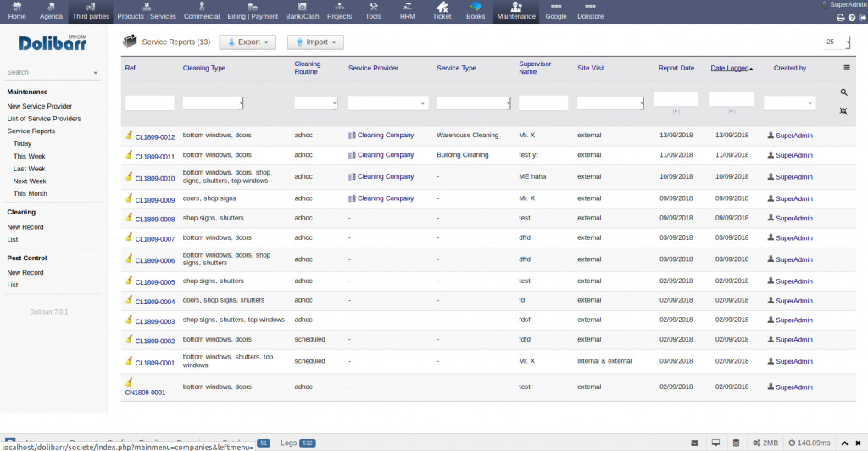Click the help question mark icon
The image size is (868, 451).
(x=851, y=17)
